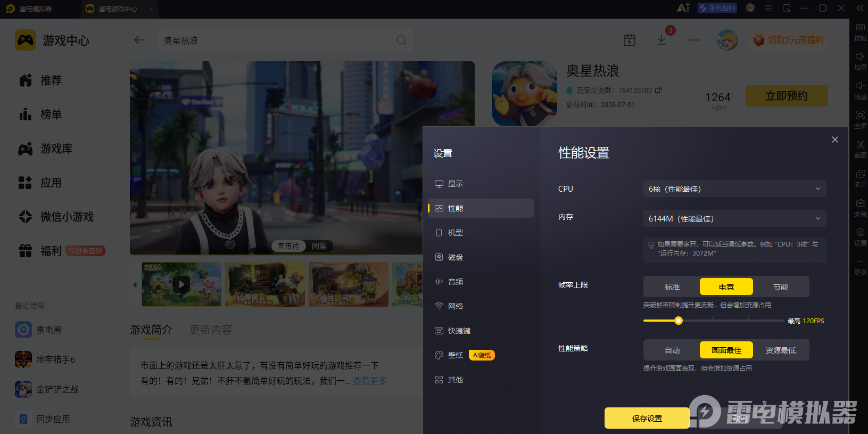The width and height of the screenshot is (868, 434).
Task: Click 保存设置 to save settings
Action: [647, 418]
